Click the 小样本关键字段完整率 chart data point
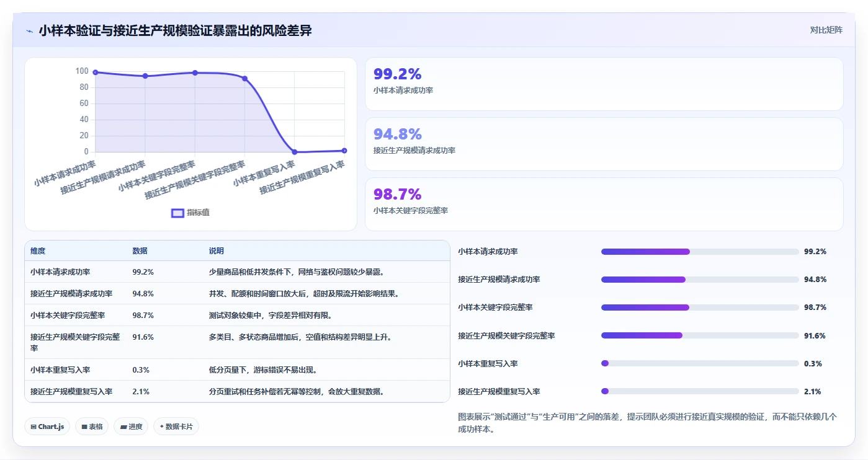This screenshot has width=868, height=460. tap(195, 73)
